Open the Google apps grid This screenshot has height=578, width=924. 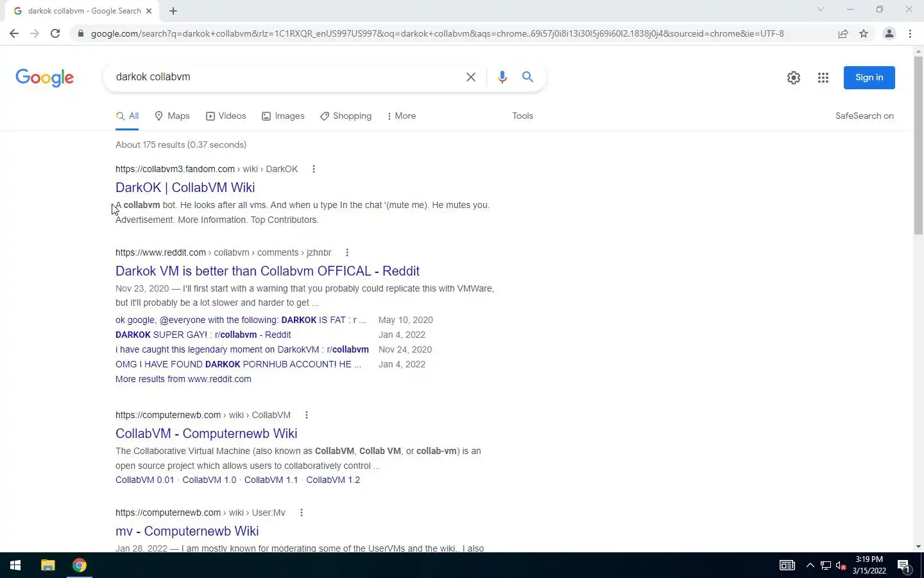pyautogui.click(x=823, y=78)
